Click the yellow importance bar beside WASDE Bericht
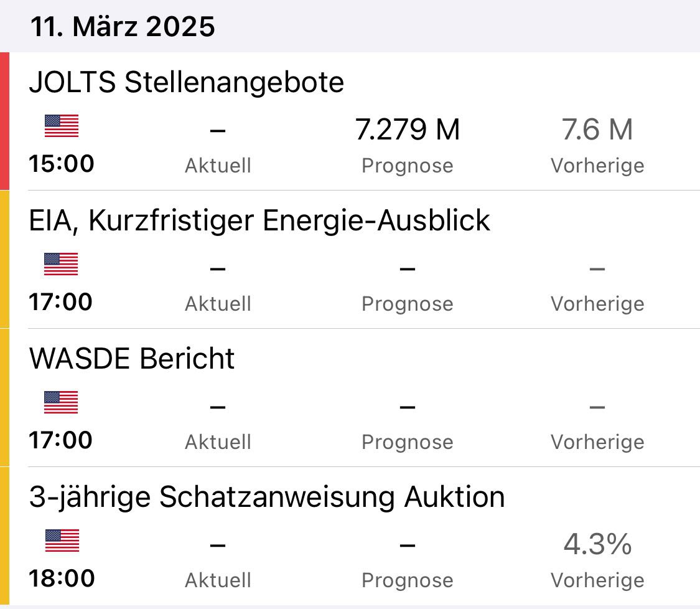Image resolution: width=700 pixels, height=609 pixels. click(x=4, y=397)
